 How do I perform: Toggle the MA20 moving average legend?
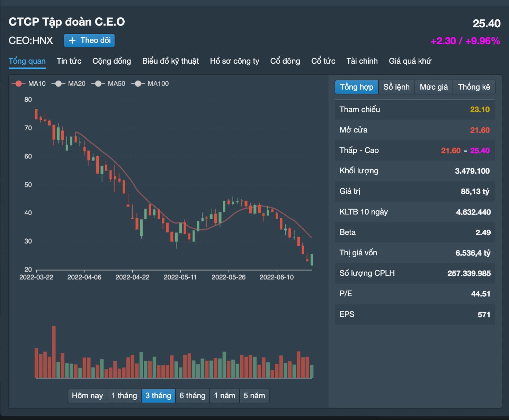[x=69, y=83]
